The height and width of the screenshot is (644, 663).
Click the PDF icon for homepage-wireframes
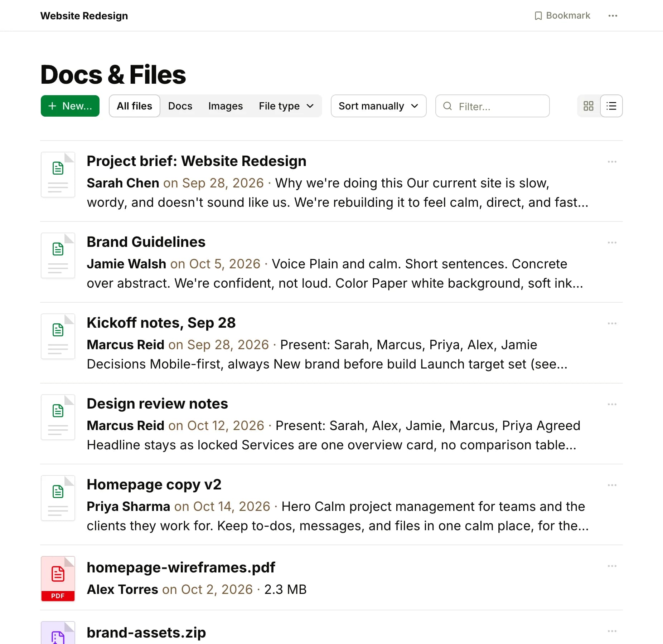[x=58, y=579]
